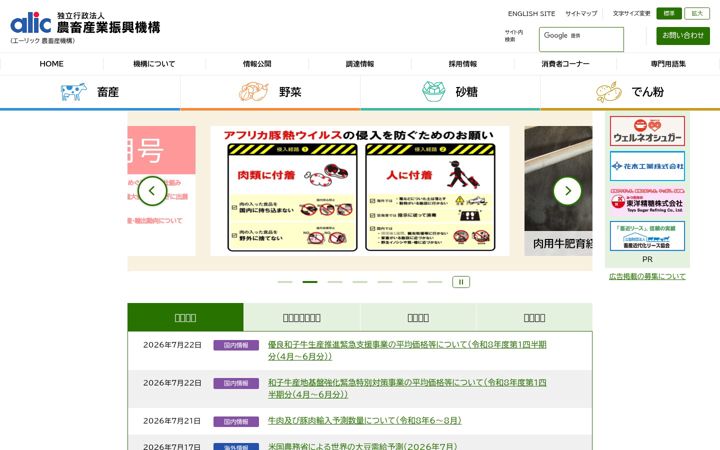This screenshot has width=720, height=450.
Task: Open the サイトマップ link
Action: 581,14
